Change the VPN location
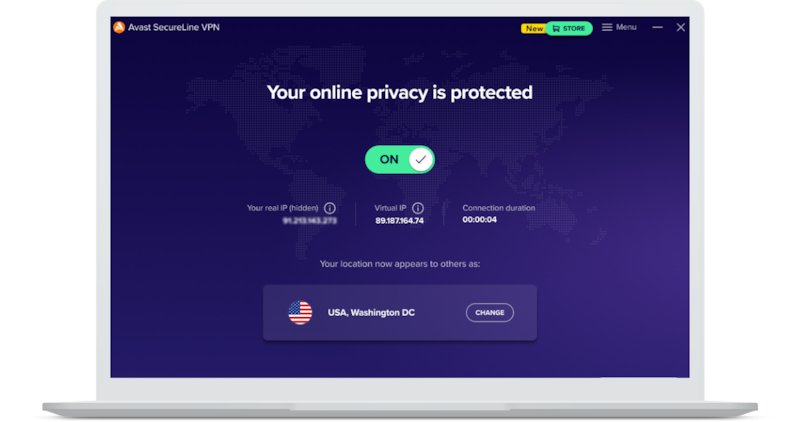 click(489, 312)
